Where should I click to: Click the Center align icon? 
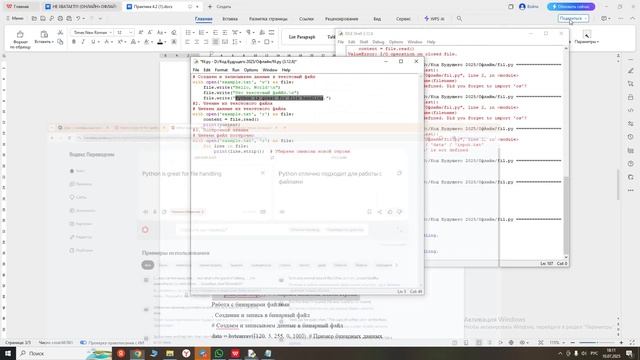(197, 42)
